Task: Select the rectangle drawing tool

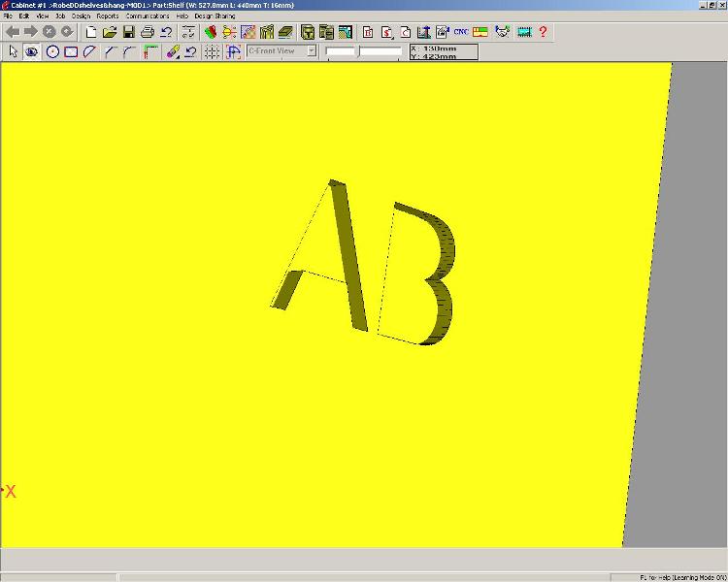Action: pos(71,51)
